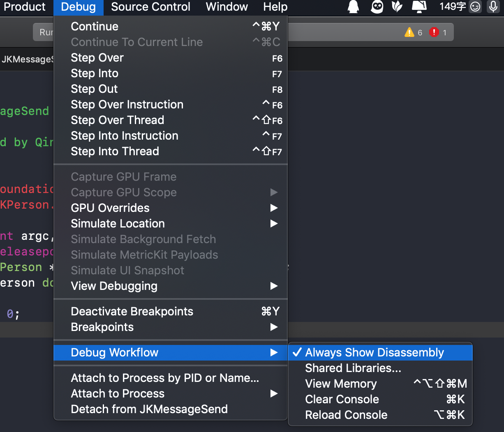Choose Clear Console
504x432 pixels.
(x=342, y=399)
